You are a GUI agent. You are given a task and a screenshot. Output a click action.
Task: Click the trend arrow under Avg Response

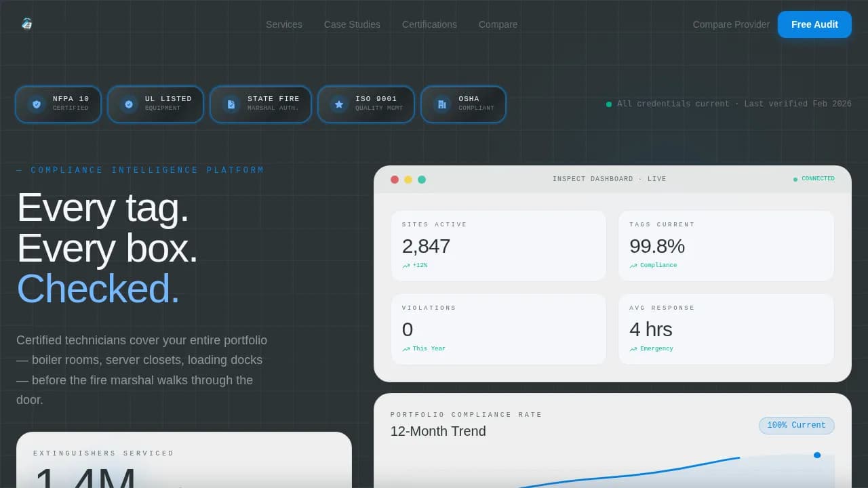coord(633,349)
